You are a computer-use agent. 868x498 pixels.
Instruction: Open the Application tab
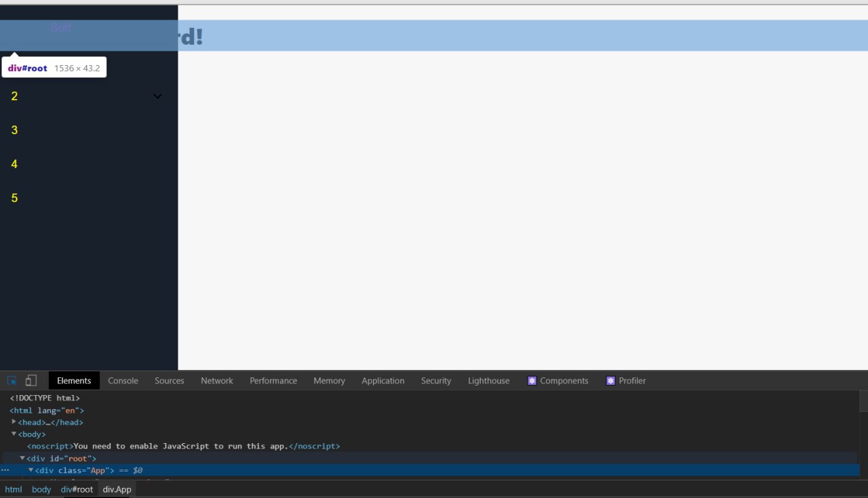point(383,381)
